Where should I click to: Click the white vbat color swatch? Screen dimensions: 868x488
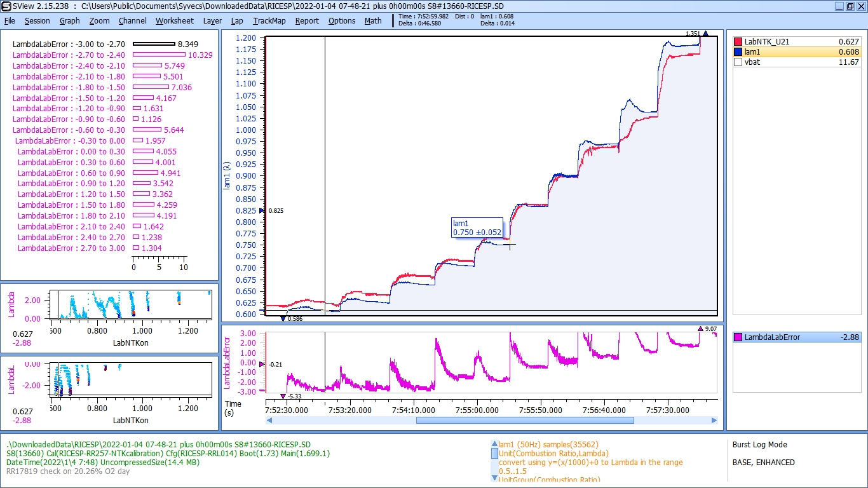click(x=738, y=62)
